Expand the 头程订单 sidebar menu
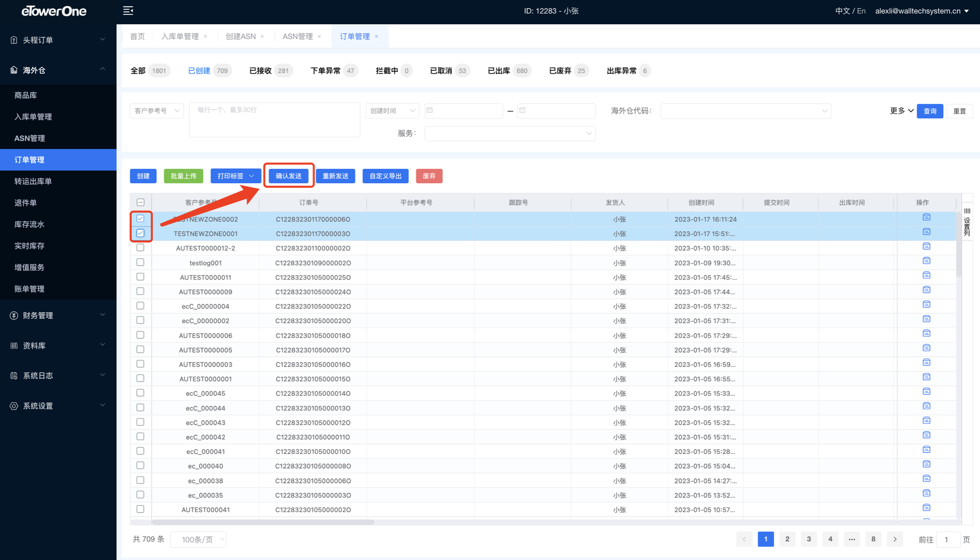980x560 pixels. tap(58, 40)
